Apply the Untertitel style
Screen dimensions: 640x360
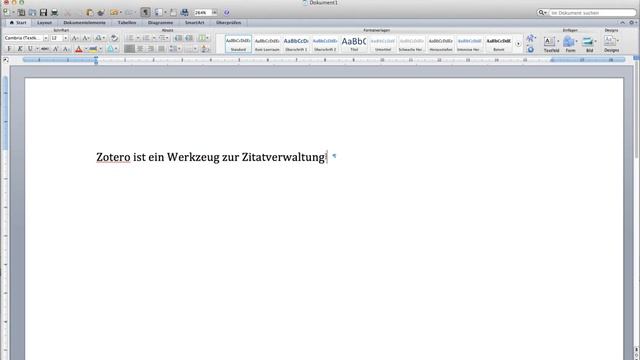click(x=383, y=44)
